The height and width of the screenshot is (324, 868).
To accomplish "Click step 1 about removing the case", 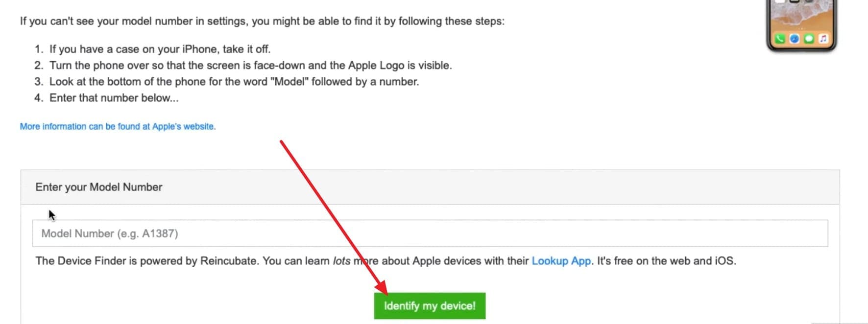I will tap(160, 49).
